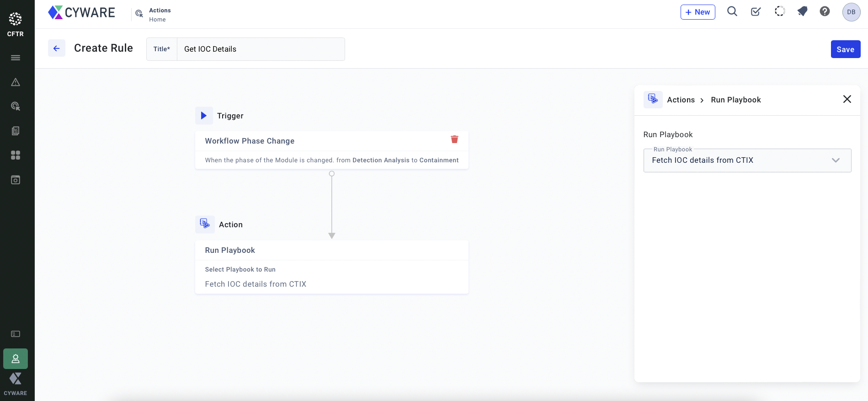Viewport: 868px width, 401px height.
Task: Open the DB user avatar menu
Action: click(x=851, y=12)
